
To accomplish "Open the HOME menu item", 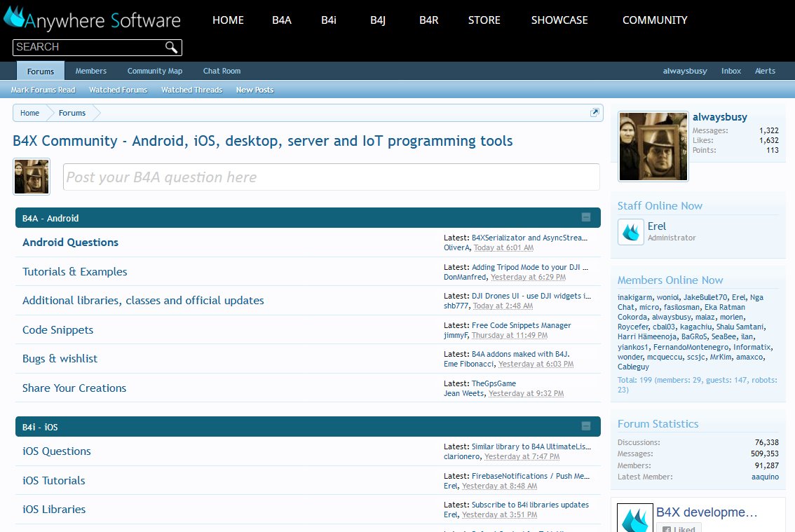I will [228, 20].
